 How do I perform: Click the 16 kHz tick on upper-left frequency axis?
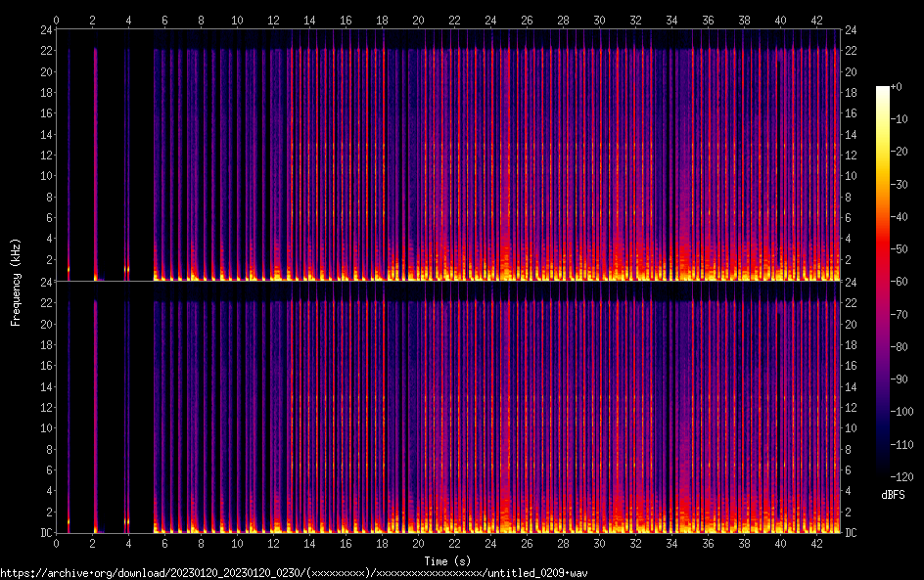pyautogui.click(x=44, y=113)
